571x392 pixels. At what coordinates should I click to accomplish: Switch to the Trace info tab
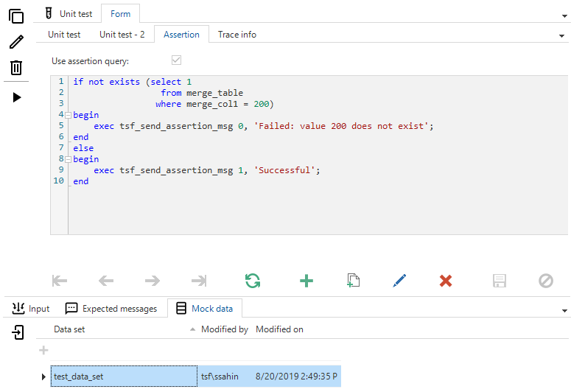click(237, 35)
